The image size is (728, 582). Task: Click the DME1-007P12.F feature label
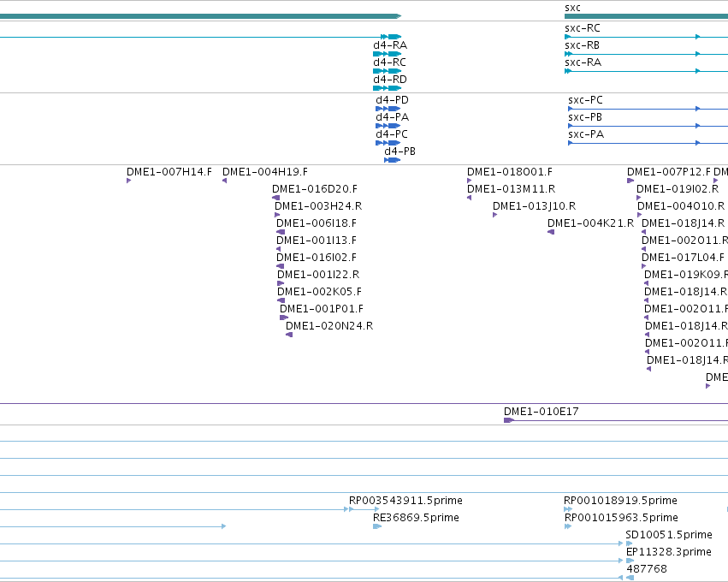click(669, 172)
